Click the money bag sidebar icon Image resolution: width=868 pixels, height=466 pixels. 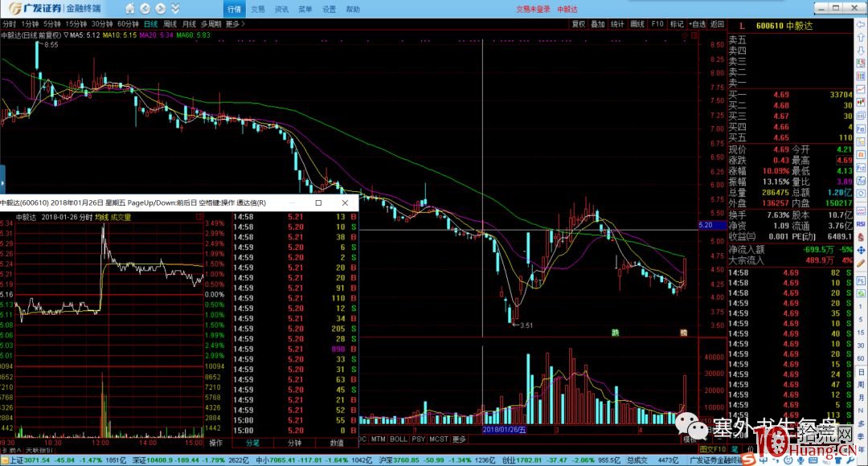point(861,237)
